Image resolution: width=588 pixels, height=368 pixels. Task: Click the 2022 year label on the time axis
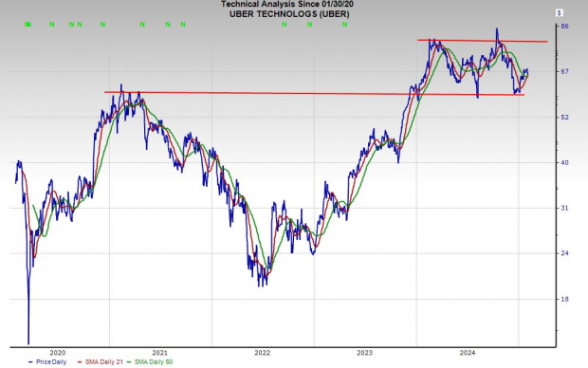(x=262, y=353)
